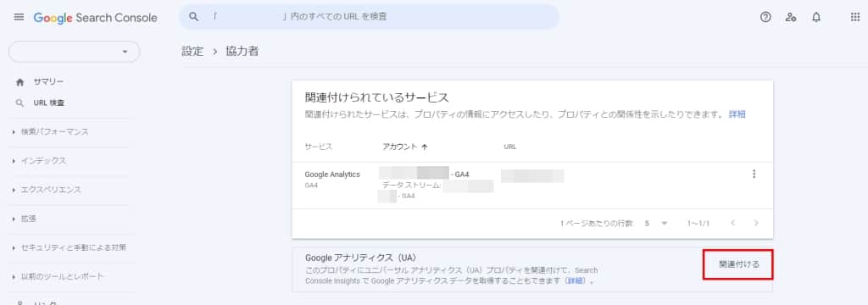The width and height of the screenshot is (868, 305).
Task: Open URL 検査 in sidebar
Action: [x=49, y=103]
